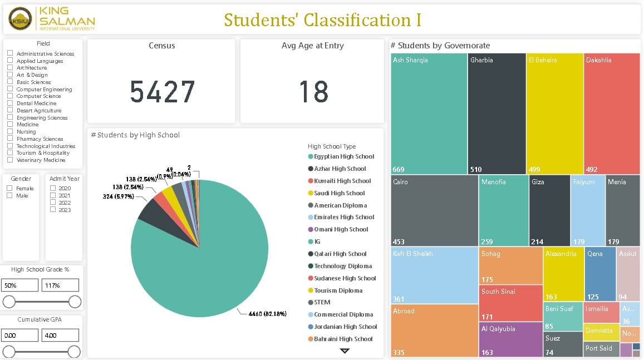This screenshot has height=360, width=644.
Task: Select Omani High School legend item
Action: coord(338,229)
